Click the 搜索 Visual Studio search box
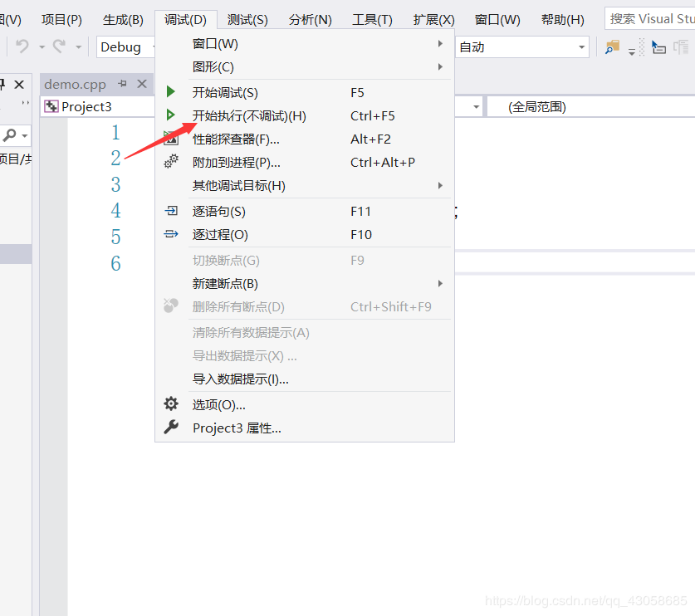The width and height of the screenshot is (695, 616). (x=652, y=17)
